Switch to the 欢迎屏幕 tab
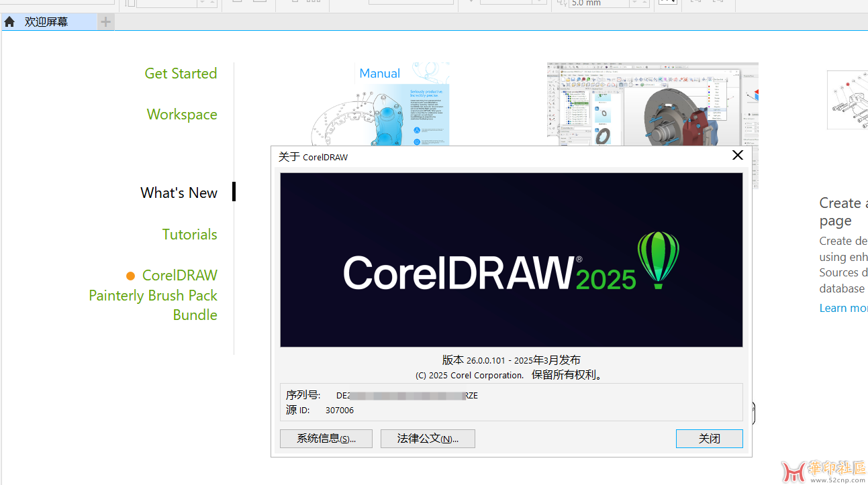The height and width of the screenshot is (485, 868). (48, 22)
